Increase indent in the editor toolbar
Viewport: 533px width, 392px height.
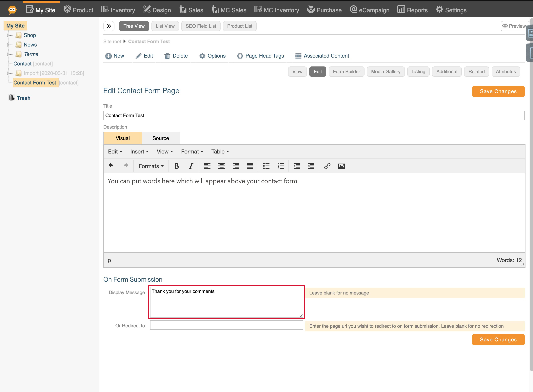point(297,166)
